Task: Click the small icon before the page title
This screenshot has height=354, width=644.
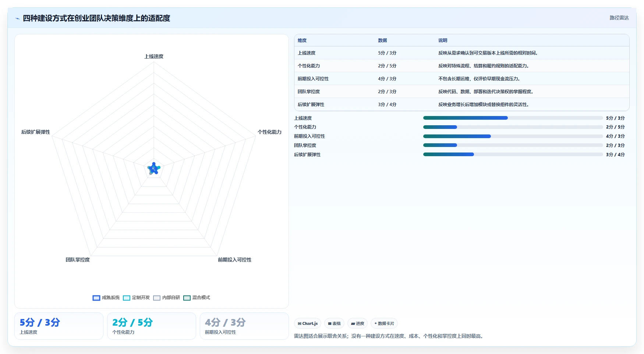Action: click(17, 18)
